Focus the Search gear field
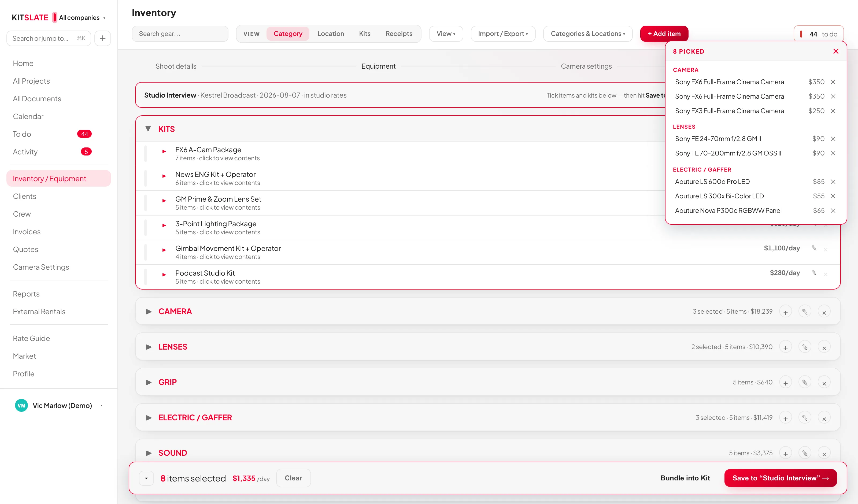The image size is (858, 504). (x=180, y=34)
